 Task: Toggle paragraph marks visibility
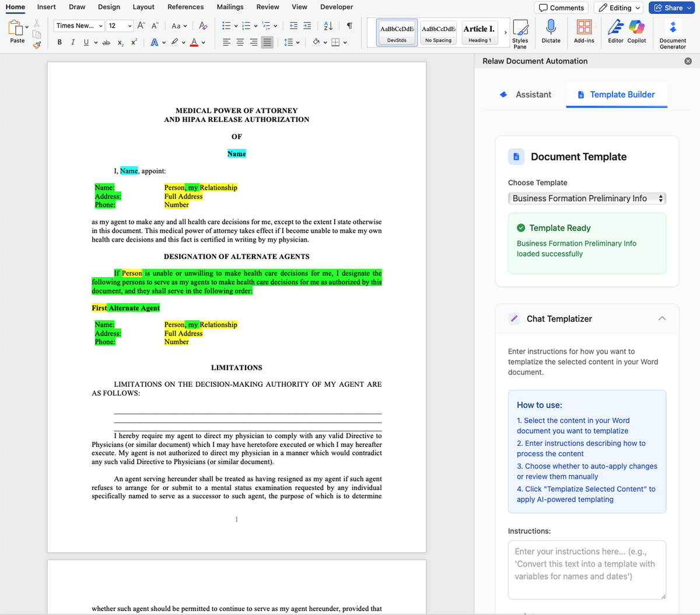[349, 26]
